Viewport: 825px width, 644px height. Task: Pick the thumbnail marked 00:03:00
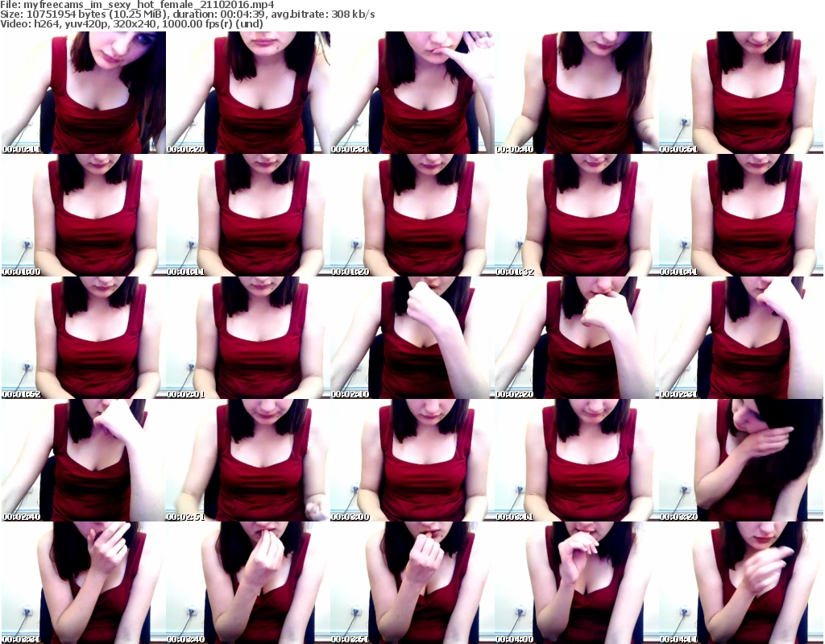pos(412,461)
